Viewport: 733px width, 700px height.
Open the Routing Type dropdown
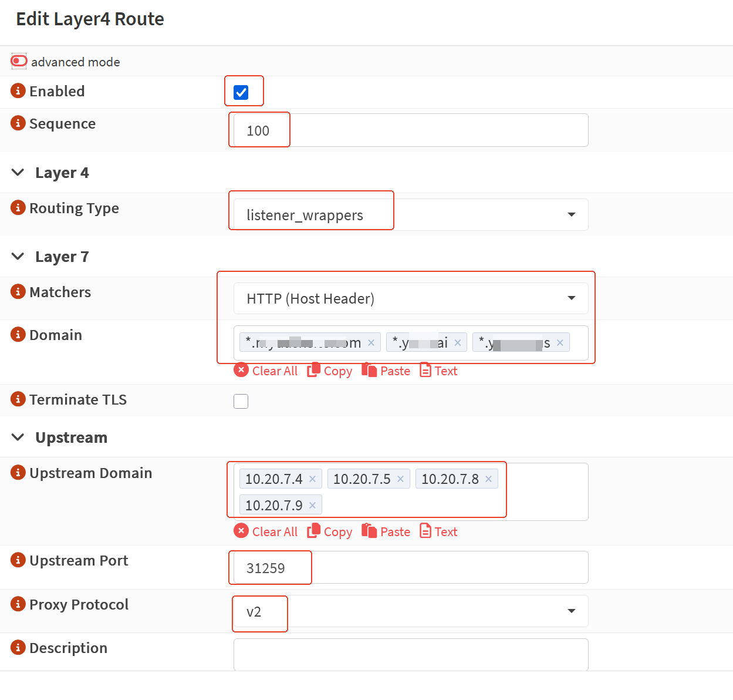[x=411, y=215]
